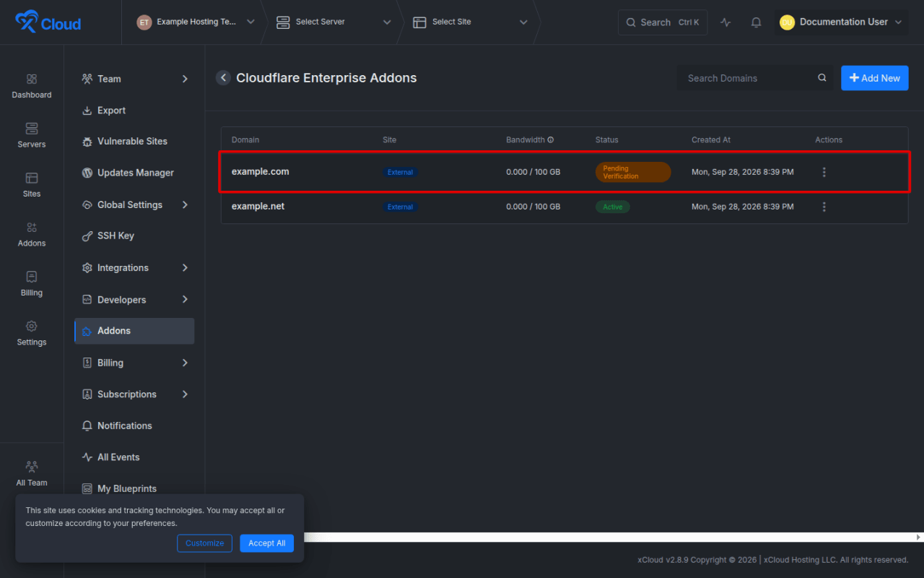Expand the Subscriptions chevron

[185, 394]
